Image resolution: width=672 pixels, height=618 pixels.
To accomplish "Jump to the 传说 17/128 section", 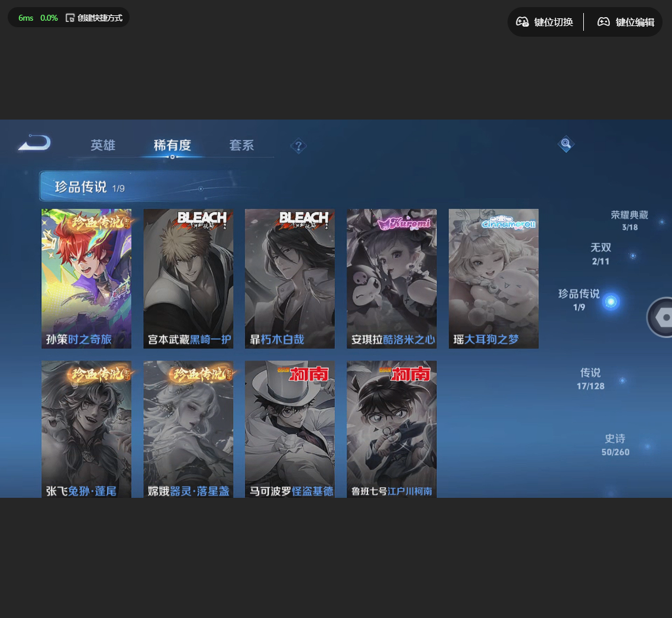I will point(590,379).
